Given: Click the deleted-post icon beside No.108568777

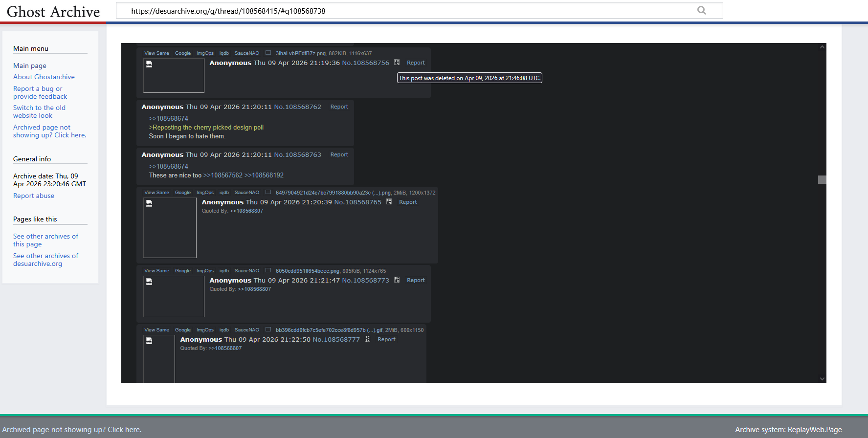Looking at the screenshot, I should [368, 339].
